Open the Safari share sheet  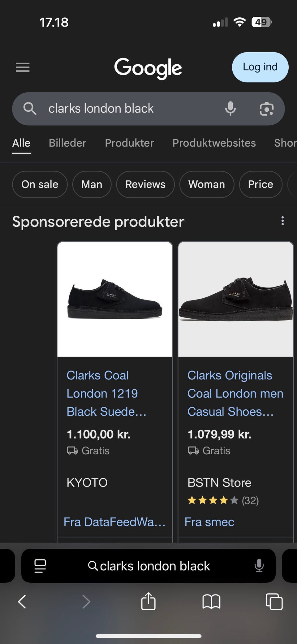coord(148,601)
